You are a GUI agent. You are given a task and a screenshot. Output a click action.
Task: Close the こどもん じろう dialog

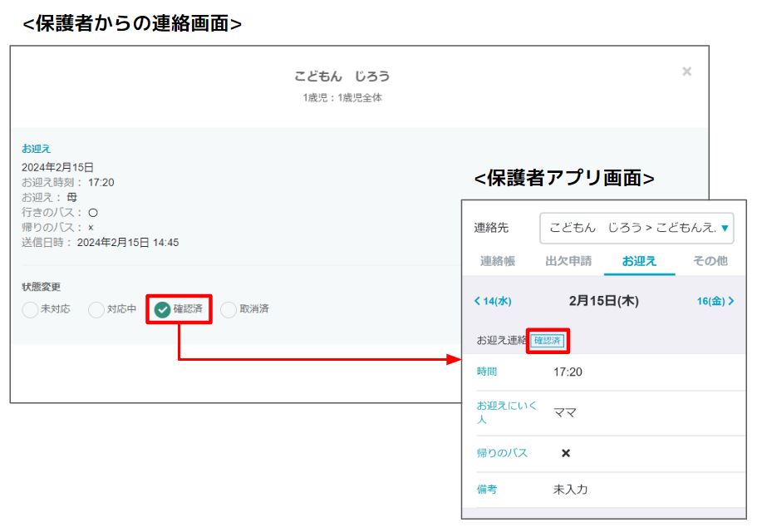(686, 71)
